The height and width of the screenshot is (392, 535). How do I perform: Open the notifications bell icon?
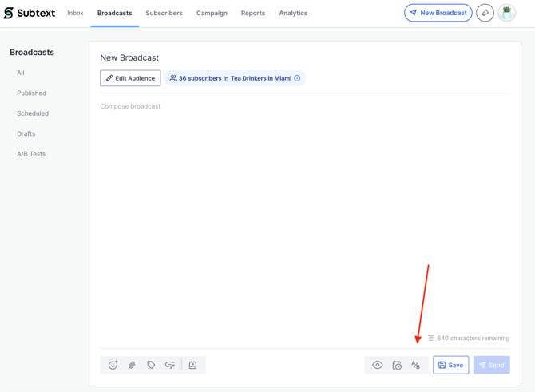(485, 13)
